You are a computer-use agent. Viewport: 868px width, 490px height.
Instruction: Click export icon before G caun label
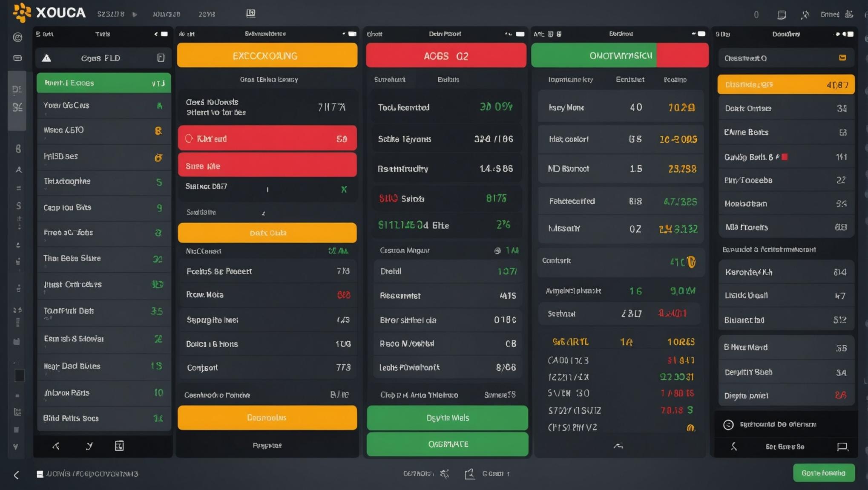tap(469, 473)
